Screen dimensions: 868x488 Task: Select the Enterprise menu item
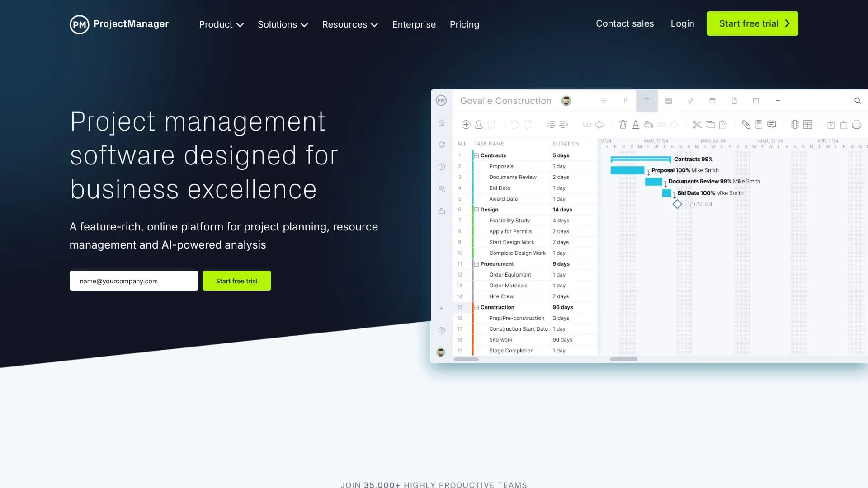click(x=414, y=24)
